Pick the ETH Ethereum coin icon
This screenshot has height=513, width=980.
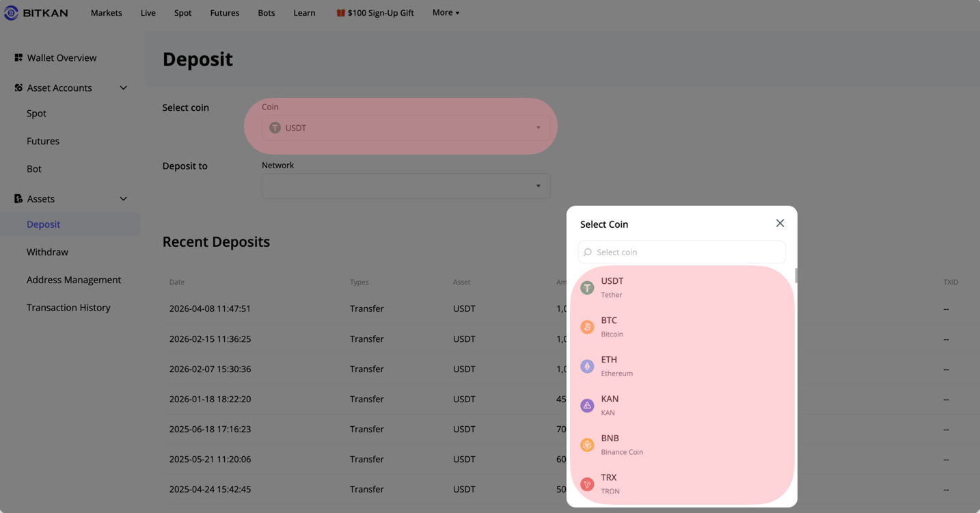point(587,367)
